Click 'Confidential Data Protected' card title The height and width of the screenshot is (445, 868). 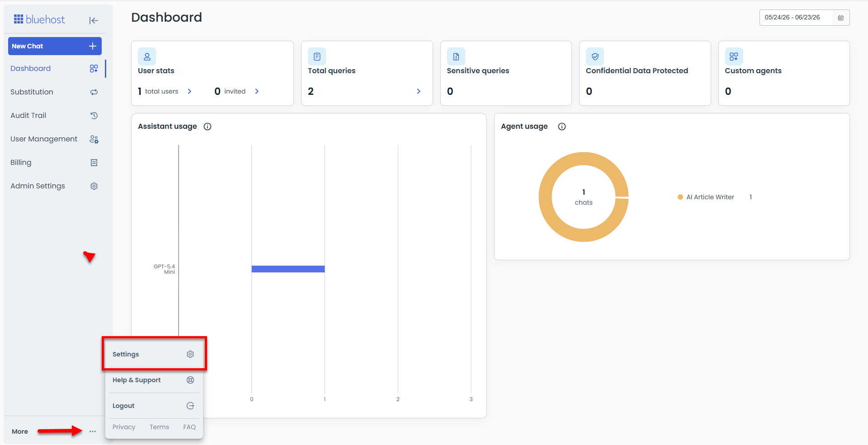click(x=637, y=70)
